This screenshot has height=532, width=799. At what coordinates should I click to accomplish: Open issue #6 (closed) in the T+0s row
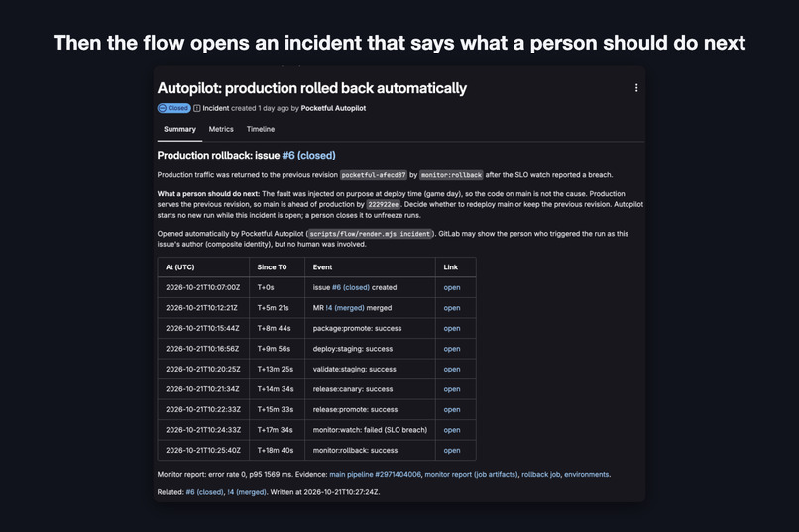[351, 287]
